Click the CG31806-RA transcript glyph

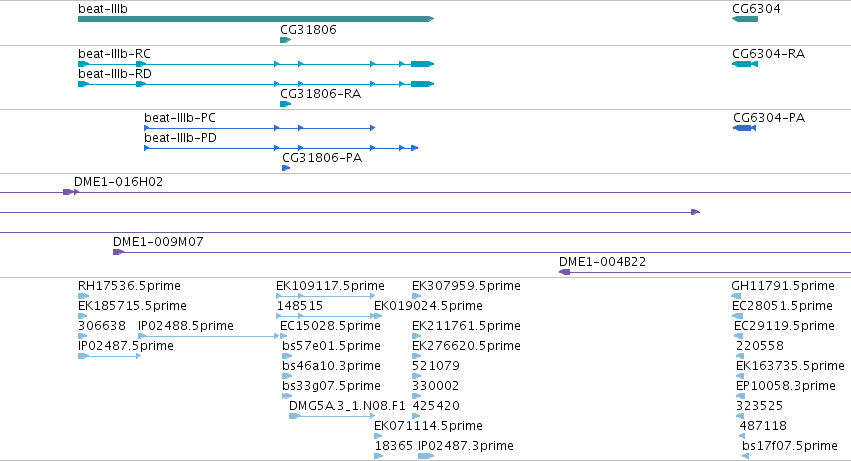285,104
